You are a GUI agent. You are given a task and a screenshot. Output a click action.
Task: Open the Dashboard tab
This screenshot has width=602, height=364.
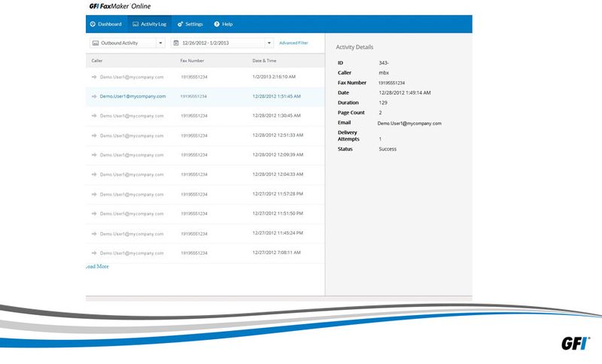(x=106, y=24)
